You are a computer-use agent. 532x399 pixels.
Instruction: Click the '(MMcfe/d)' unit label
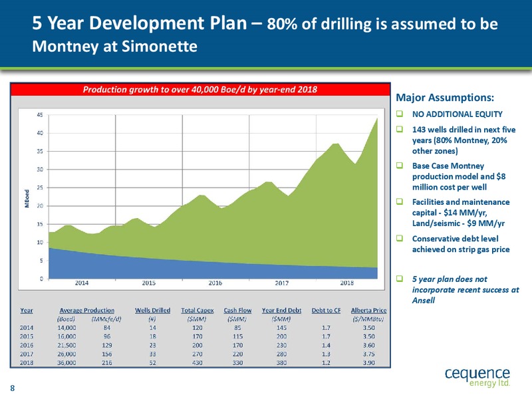click(x=106, y=319)
